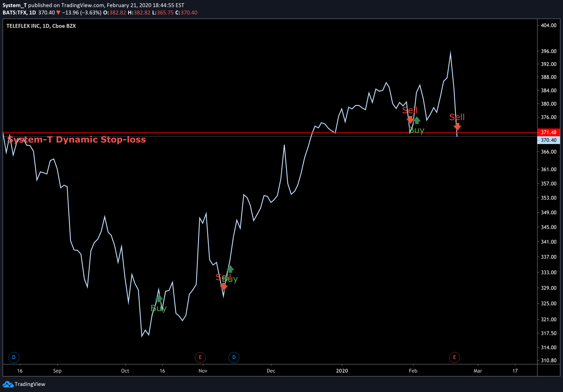Image resolution: width=563 pixels, height=392 pixels.
Task: Click the TradingView wordmark at bottom left
Action: click(x=30, y=384)
